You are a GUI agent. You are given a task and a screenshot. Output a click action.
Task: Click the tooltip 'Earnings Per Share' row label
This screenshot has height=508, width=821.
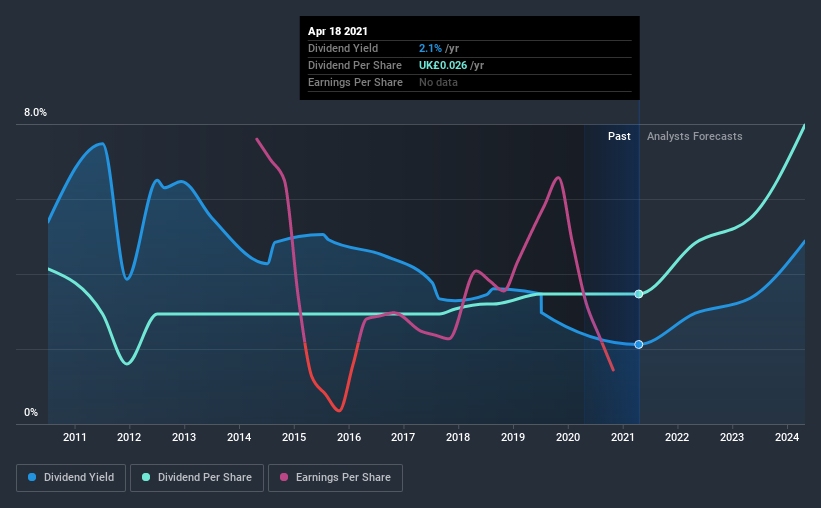(x=356, y=82)
